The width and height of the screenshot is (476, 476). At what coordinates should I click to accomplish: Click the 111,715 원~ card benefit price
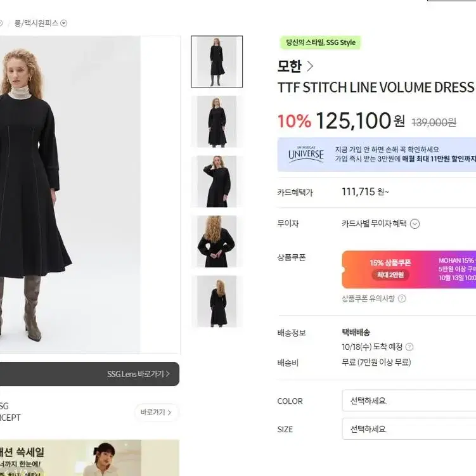pos(365,192)
